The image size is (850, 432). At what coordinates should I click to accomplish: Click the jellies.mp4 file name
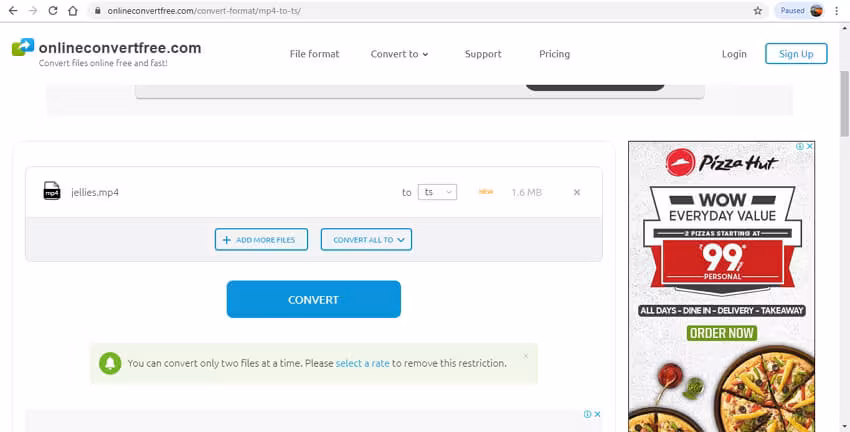click(x=95, y=192)
